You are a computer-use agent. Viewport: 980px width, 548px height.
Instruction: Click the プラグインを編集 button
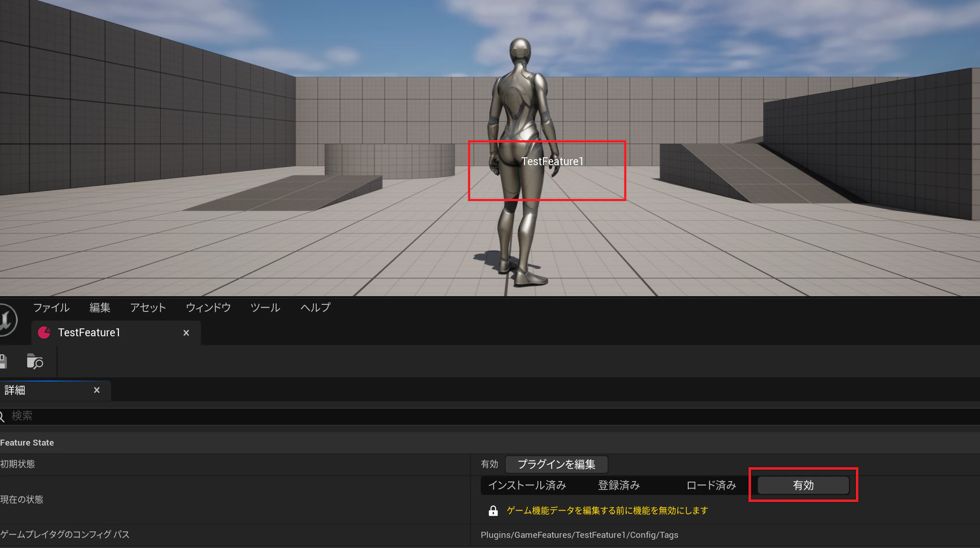coord(556,464)
